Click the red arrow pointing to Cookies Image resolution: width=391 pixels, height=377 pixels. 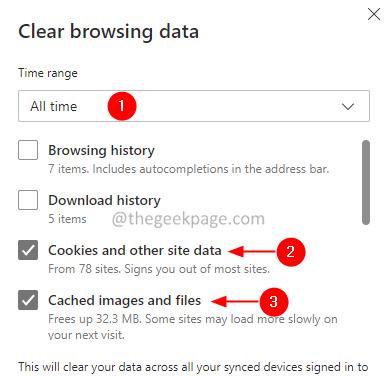(252, 251)
